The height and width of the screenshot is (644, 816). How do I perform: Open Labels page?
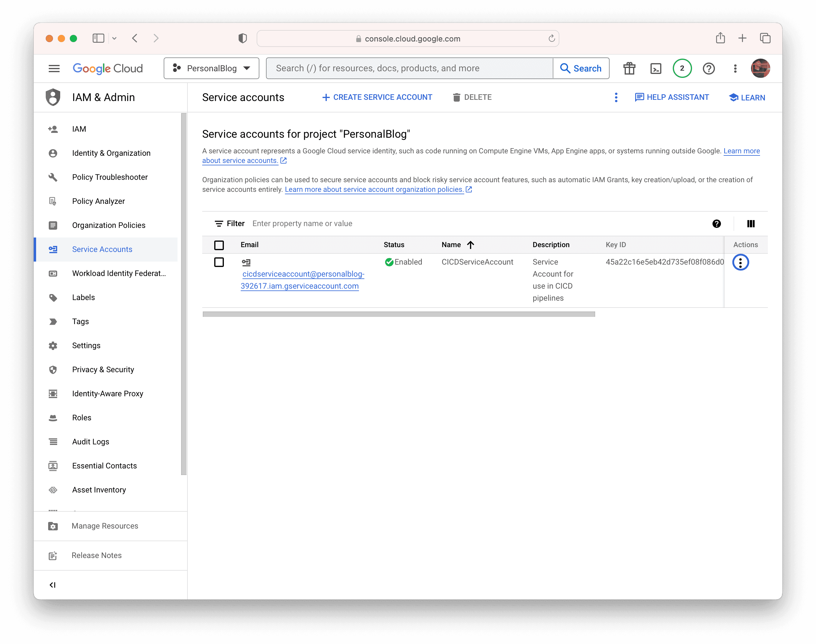coord(106,297)
